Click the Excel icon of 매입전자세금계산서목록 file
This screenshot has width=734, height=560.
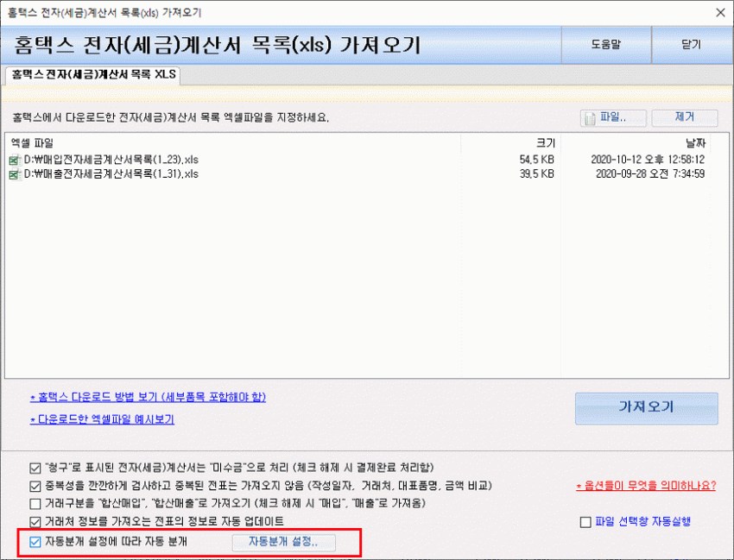click(x=15, y=160)
